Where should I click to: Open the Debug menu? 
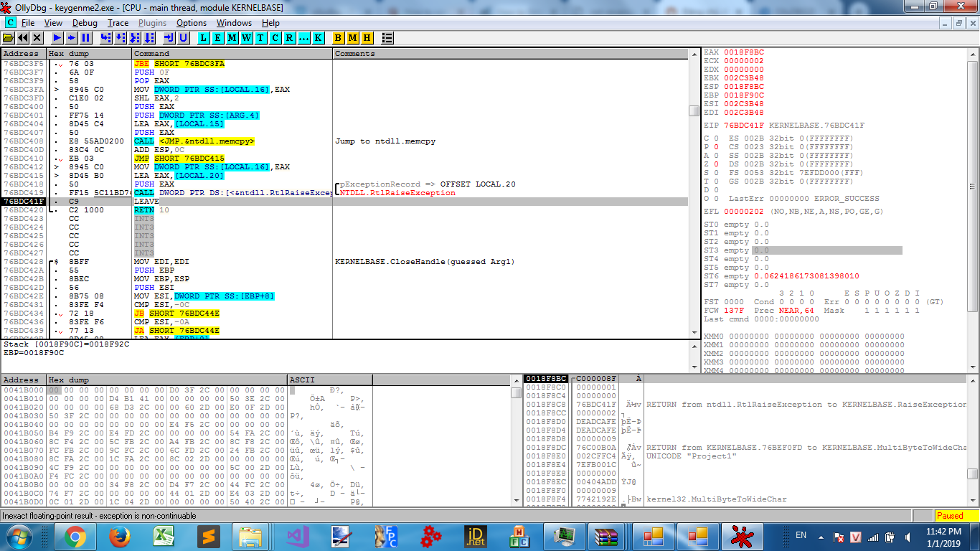point(85,23)
